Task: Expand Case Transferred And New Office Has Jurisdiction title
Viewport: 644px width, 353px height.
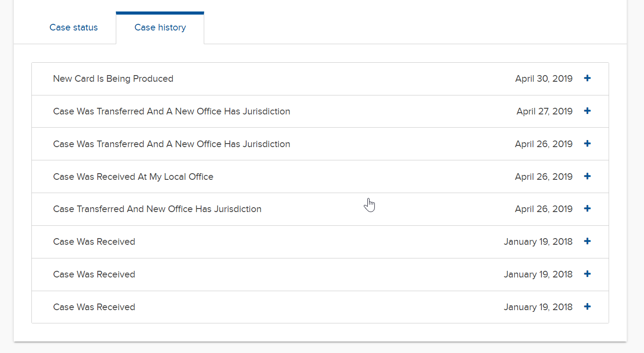Action: click(x=157, y=209)
